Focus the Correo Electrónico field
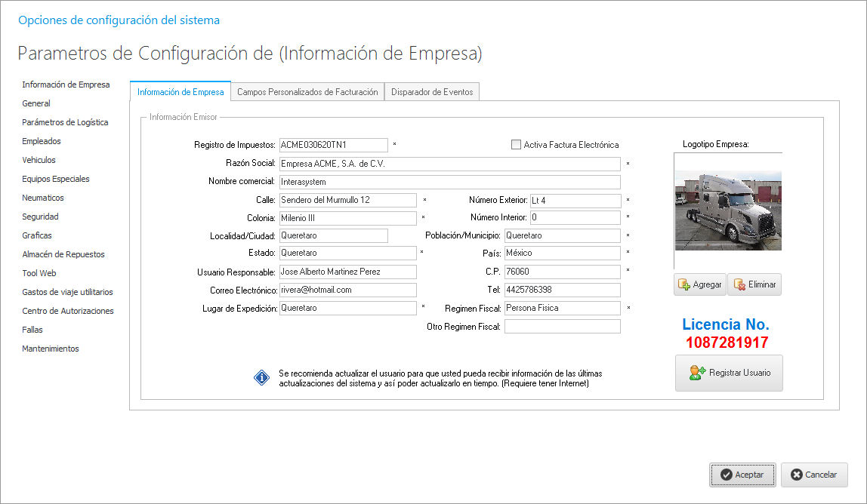 coord(347,290)
